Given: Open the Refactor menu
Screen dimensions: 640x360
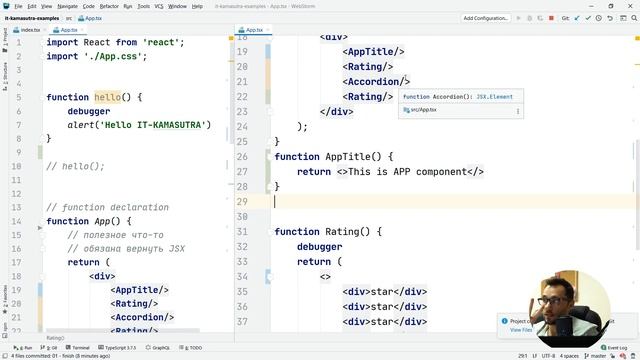Looking at the screenshot, I should (109, 6).
